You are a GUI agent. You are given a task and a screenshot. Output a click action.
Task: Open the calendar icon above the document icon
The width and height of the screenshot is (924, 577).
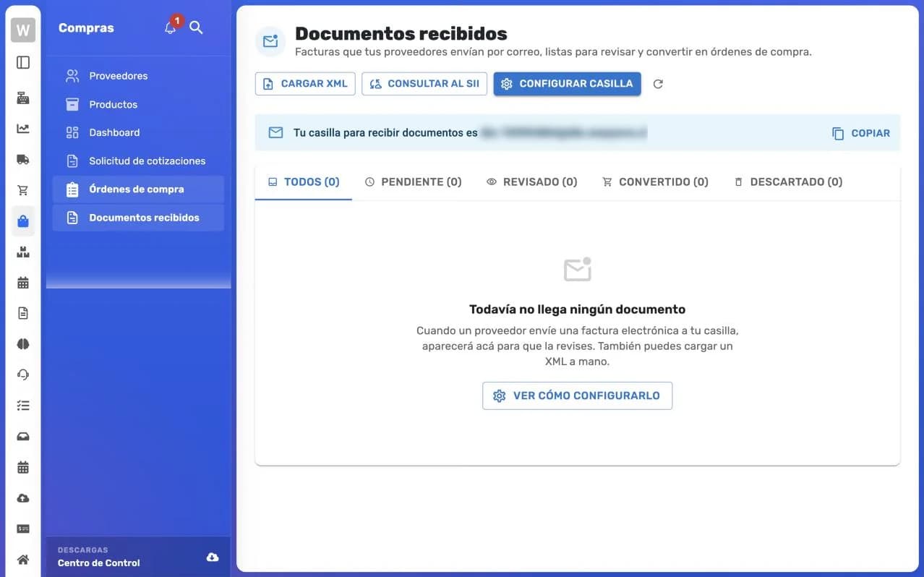[23, 283]
